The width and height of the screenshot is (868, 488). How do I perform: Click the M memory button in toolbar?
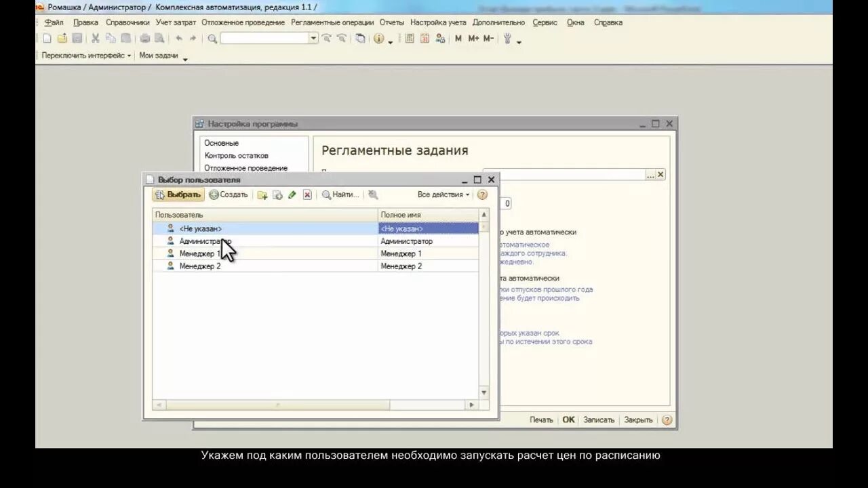point(458,39)
